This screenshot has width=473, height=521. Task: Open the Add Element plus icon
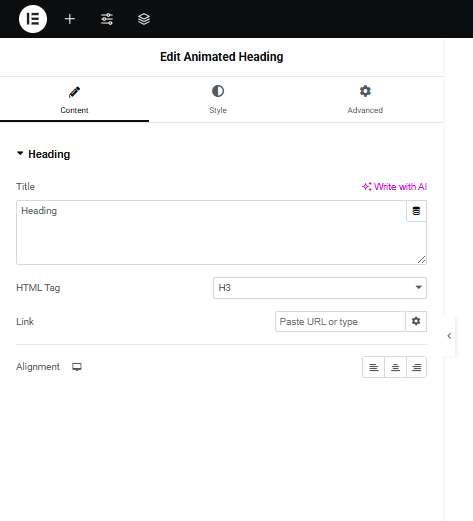70,19
